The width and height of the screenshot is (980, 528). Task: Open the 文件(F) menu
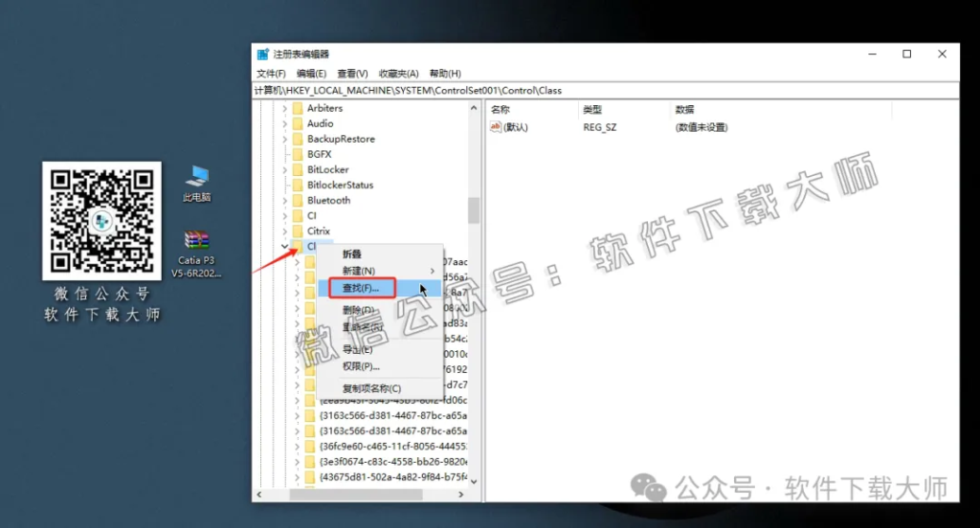click(271, 74)
